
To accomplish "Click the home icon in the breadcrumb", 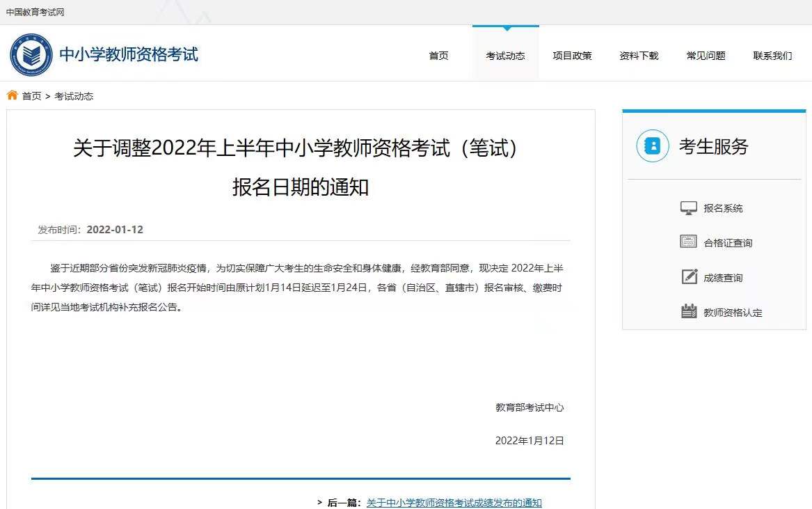I will [12, 95].
